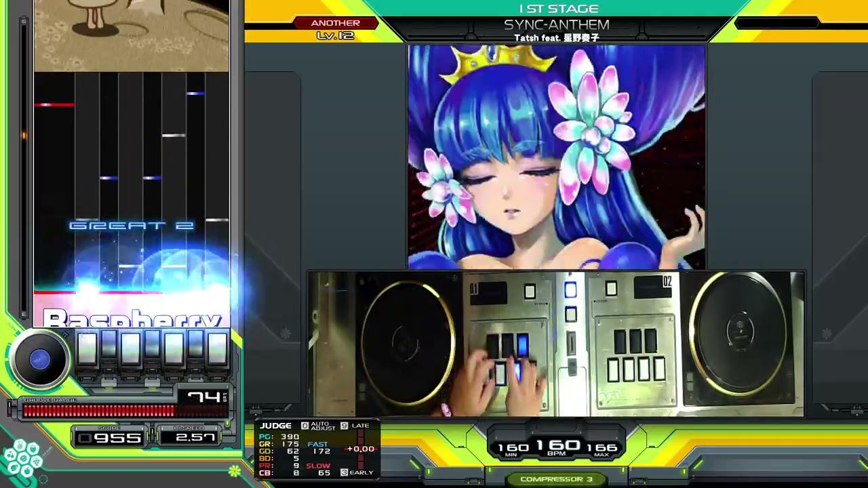Click the BD count 5
The height and width of the screenshot is (488, 868).
pos(296,459)
